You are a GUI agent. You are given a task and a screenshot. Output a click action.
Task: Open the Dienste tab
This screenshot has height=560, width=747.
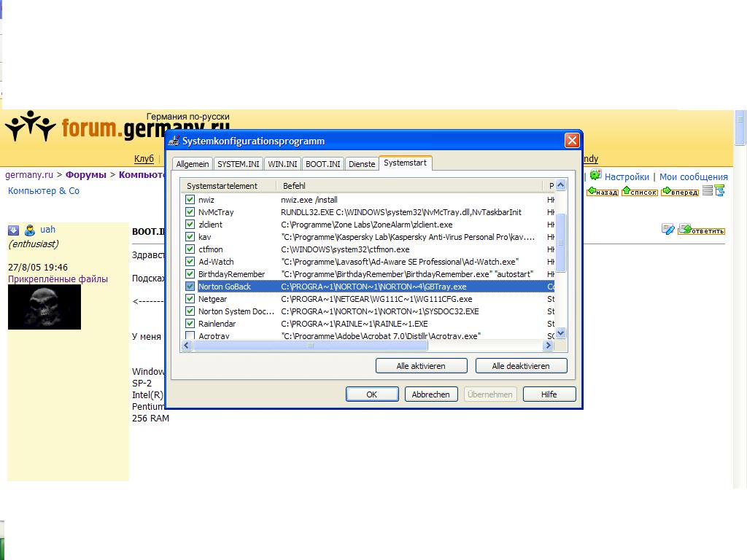tap(362, 164)
